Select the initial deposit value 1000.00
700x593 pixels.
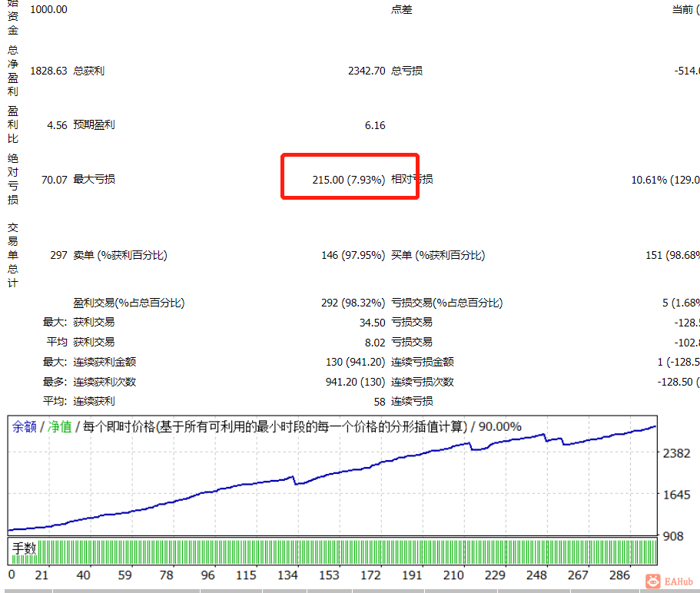point(48,9)
